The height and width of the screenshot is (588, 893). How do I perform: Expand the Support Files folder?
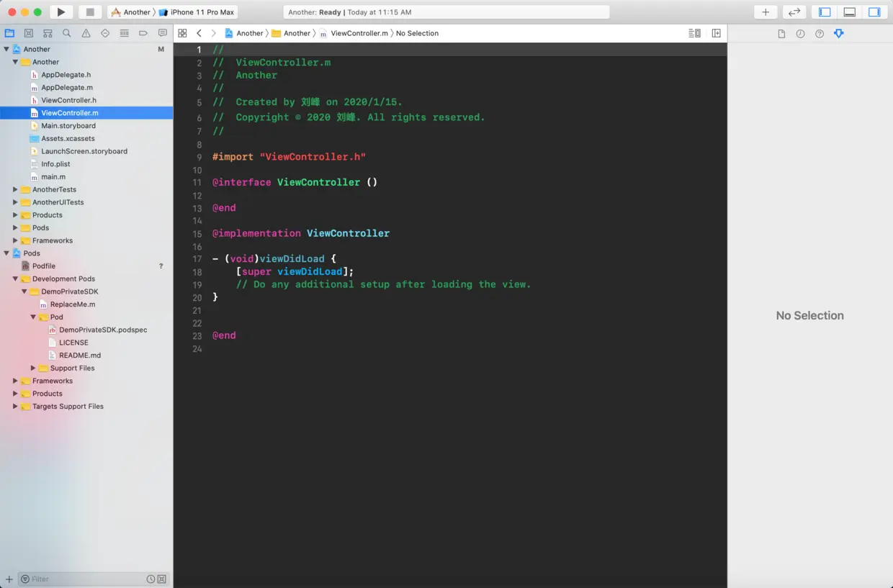click(33, 368)
